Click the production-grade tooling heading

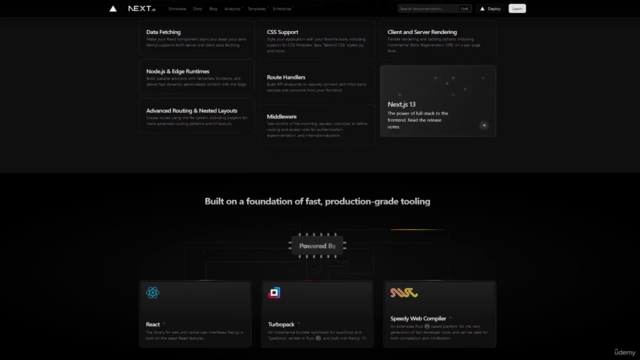[317, 201]
